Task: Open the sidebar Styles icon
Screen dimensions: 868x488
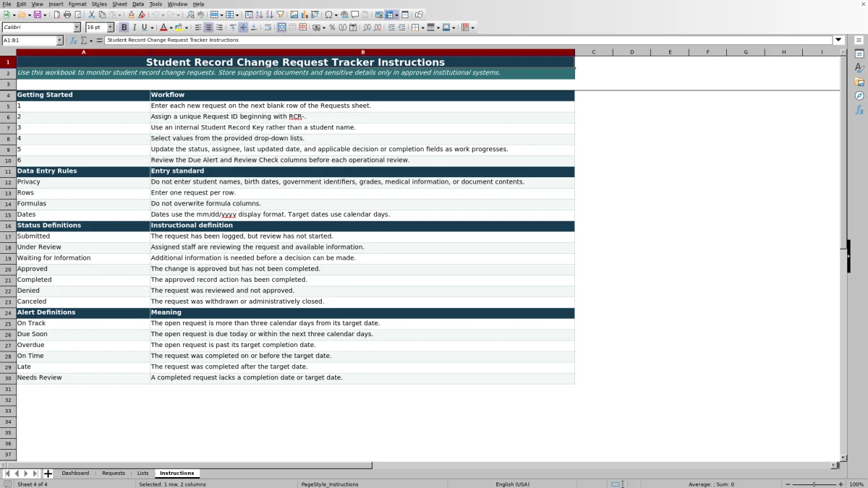Action: coord(859,68)
